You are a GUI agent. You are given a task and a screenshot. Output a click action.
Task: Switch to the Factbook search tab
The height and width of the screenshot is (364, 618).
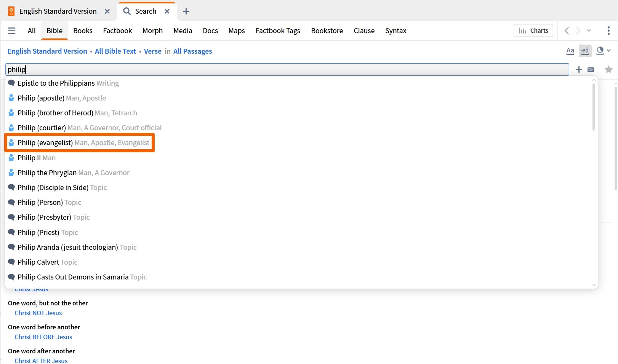coord(117,31)
